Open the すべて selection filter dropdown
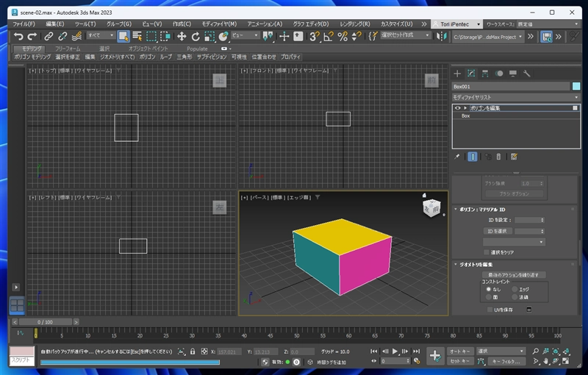Viewport: 588px width, 375px height. coord(101,35)
